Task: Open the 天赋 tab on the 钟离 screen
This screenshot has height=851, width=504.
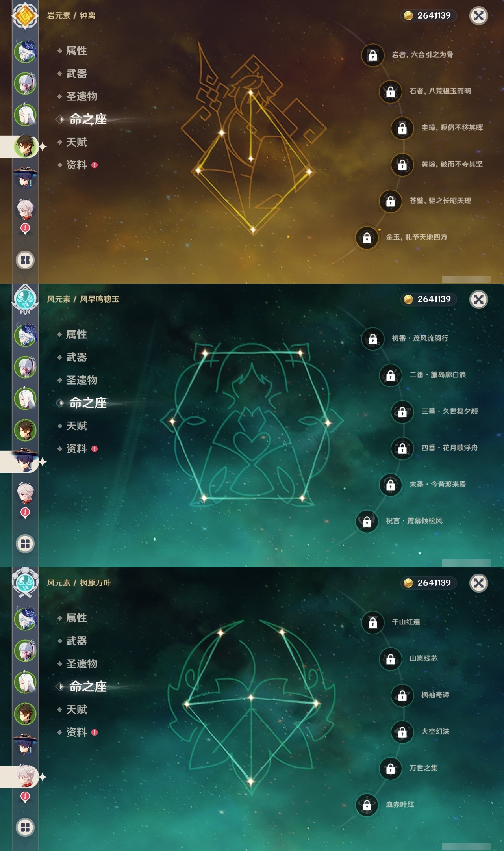Action: click(76, 142)
